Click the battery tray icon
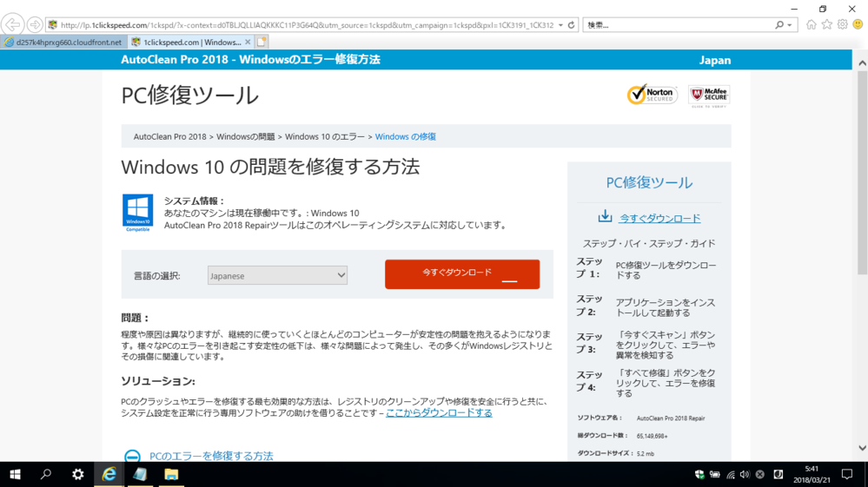 (x=715, y=474)
